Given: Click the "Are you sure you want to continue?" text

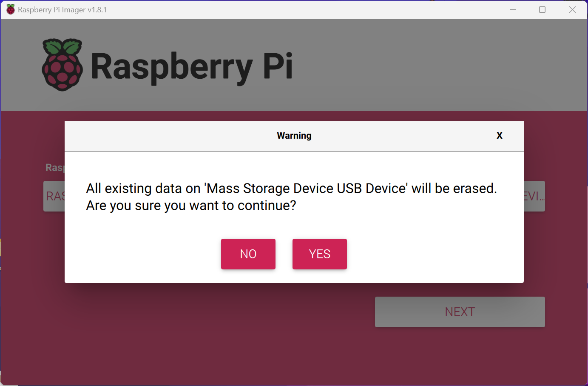Looking at the screenshot, I should tap(191, 206).
